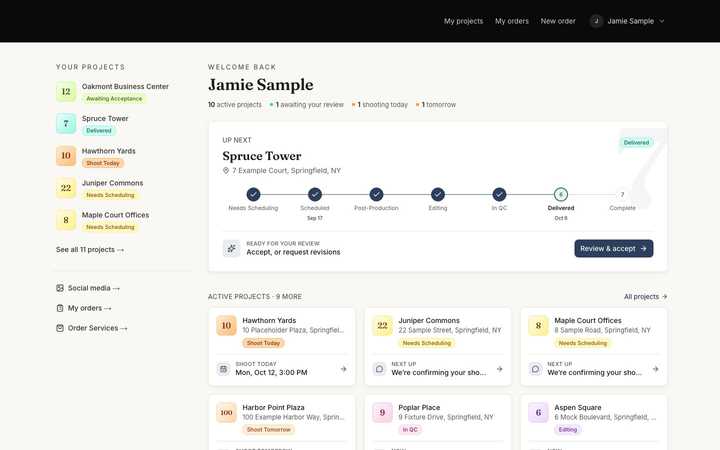This screenshot has width=720, height=450.
Task: Select New order in top navigation
Action: point(557,21)
